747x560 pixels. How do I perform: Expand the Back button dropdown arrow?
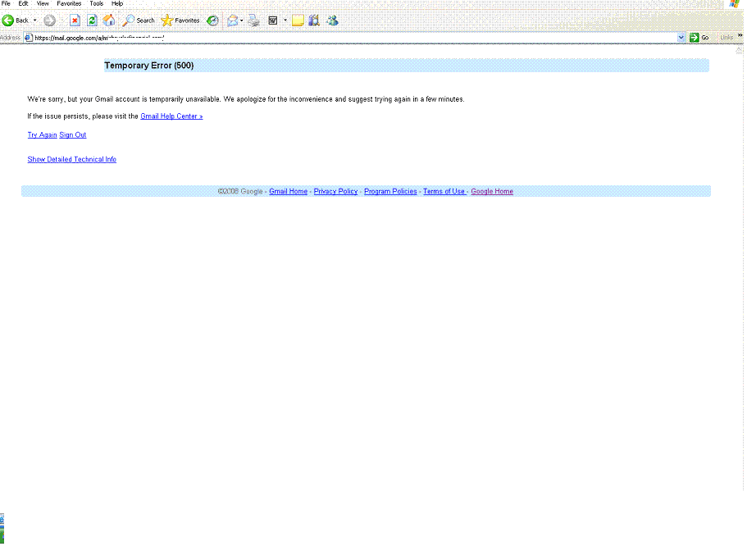click(34, 20)
